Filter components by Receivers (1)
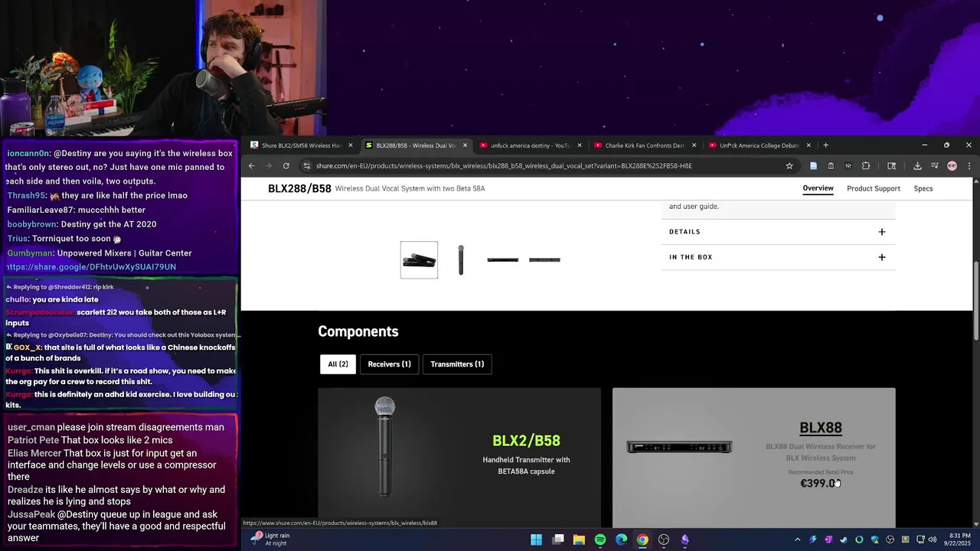980x551 pixels. coord(389,364)
